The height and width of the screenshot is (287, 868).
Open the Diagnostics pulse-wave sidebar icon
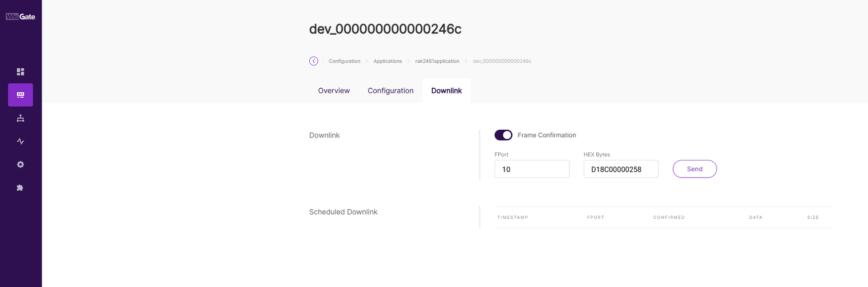coord(20,141)
